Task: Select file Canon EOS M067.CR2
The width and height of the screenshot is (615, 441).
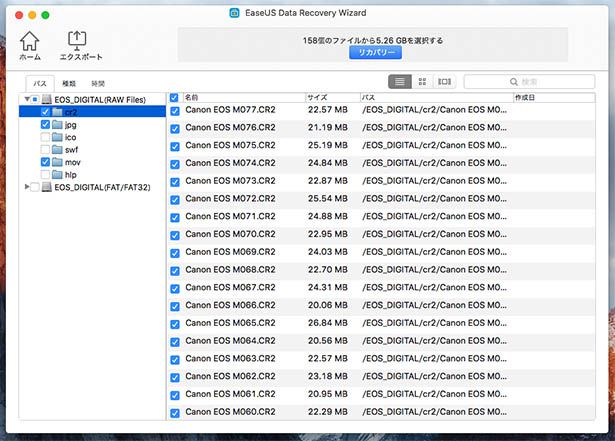Action: point(230,287)
